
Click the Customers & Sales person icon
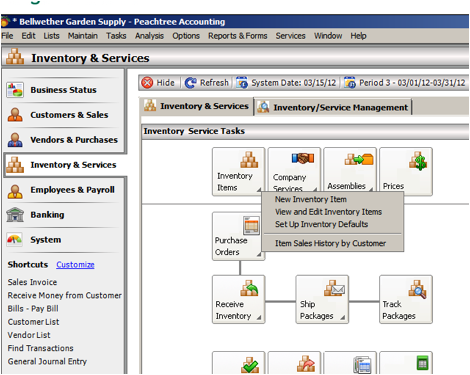15,115
